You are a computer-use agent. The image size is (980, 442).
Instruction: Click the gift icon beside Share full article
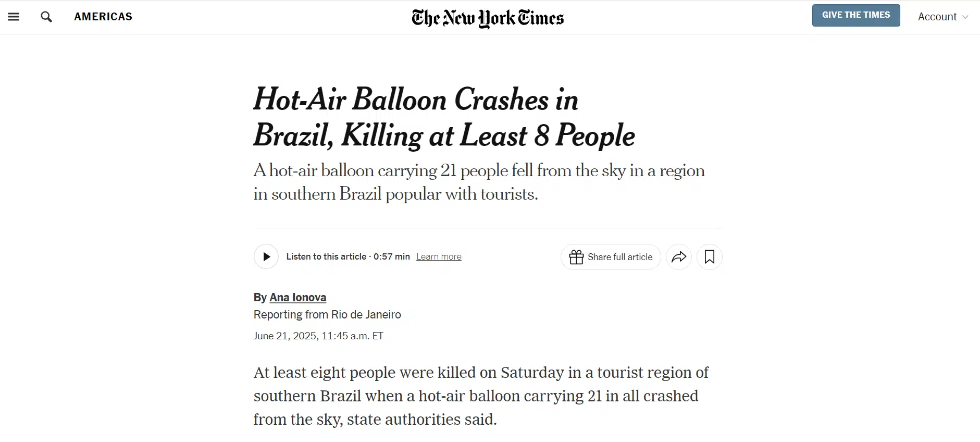576,257
